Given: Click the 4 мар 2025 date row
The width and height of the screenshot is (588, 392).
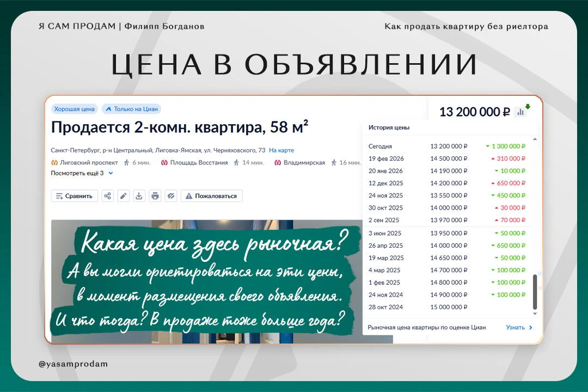Looking at the screenshot, I should pos(447,270).
